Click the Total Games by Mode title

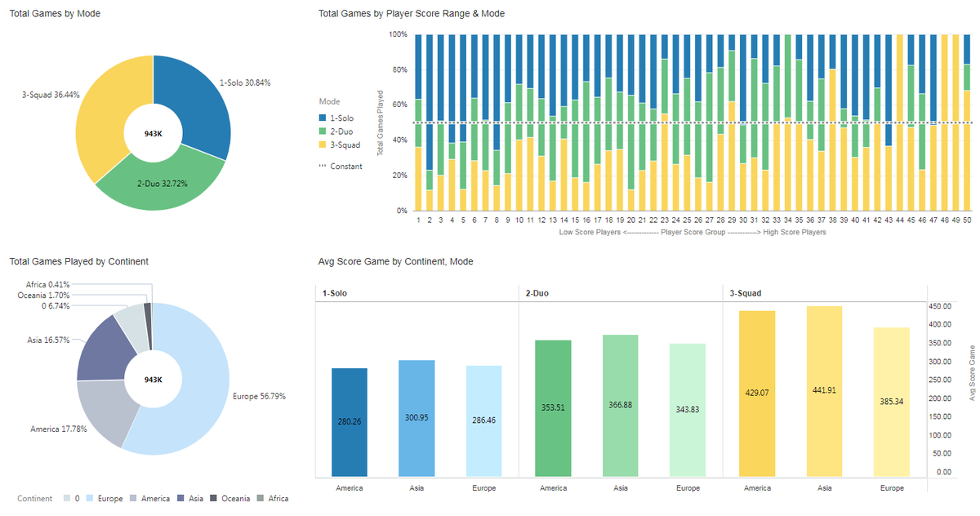pyautogui.click(x=55, y=14)
